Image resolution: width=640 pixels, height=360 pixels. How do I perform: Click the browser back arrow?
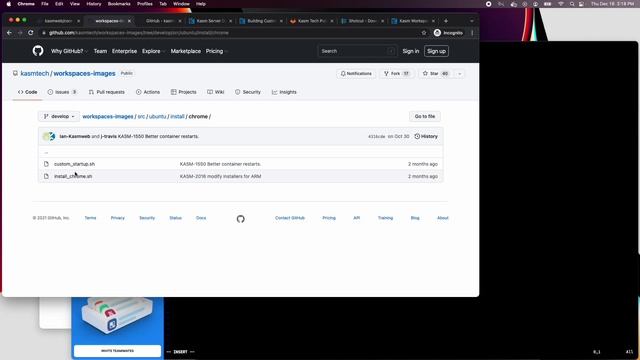(9, 33)
